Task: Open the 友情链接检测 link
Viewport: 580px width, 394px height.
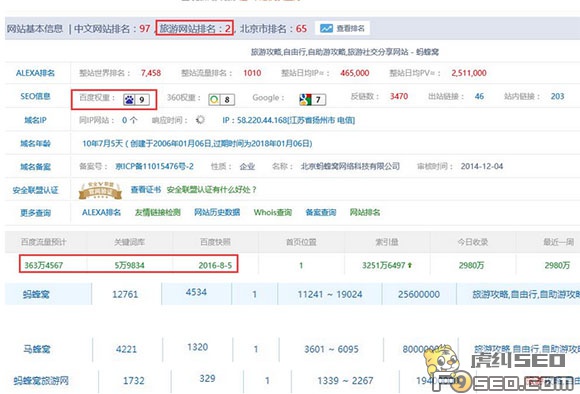Action: pos(158,212)
